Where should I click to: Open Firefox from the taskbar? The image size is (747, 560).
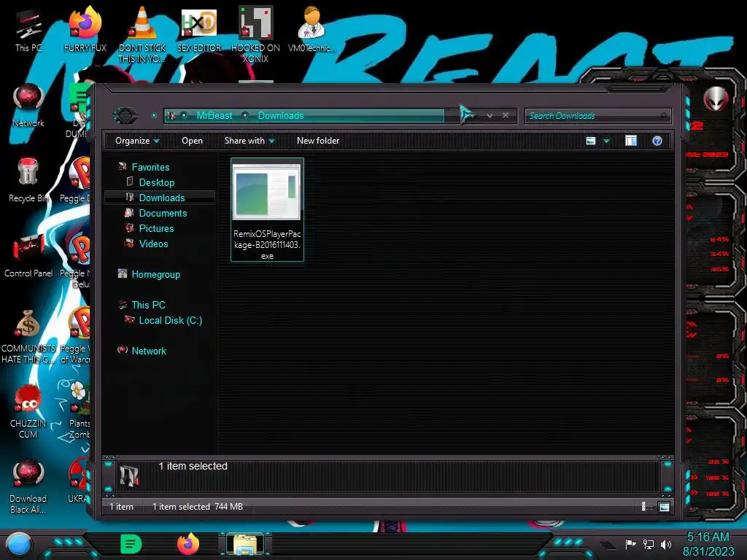click(x=188, y=544)
